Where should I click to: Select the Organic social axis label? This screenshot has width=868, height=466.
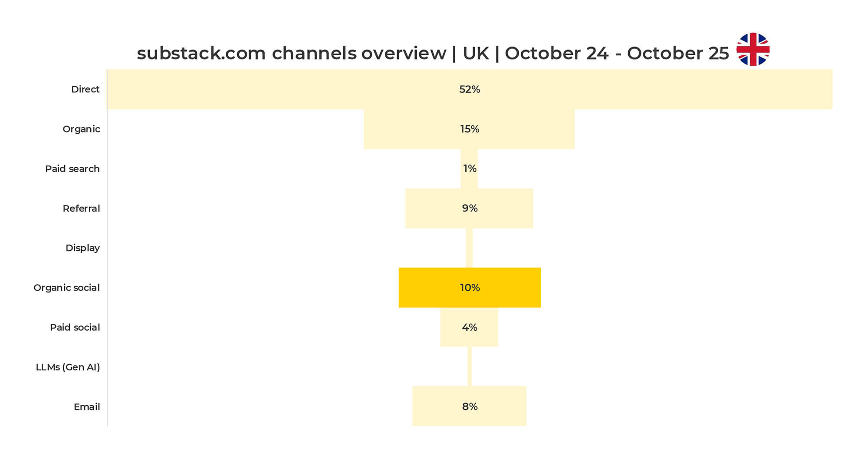pos(66,288)
